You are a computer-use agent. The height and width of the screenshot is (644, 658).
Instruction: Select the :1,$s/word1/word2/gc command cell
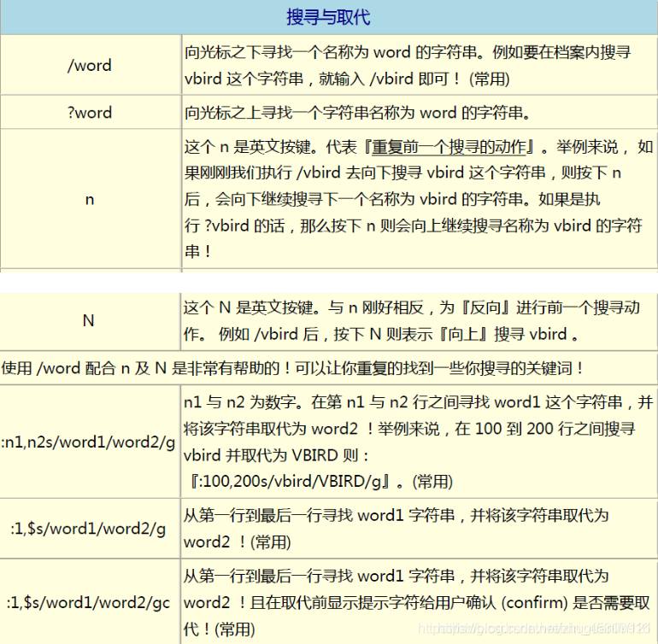click(90, 602)
